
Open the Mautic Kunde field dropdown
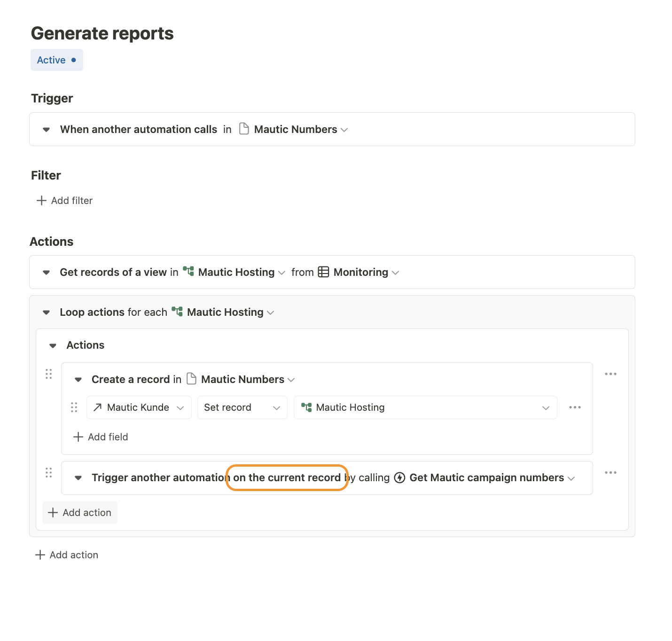[x=139, y=407]
